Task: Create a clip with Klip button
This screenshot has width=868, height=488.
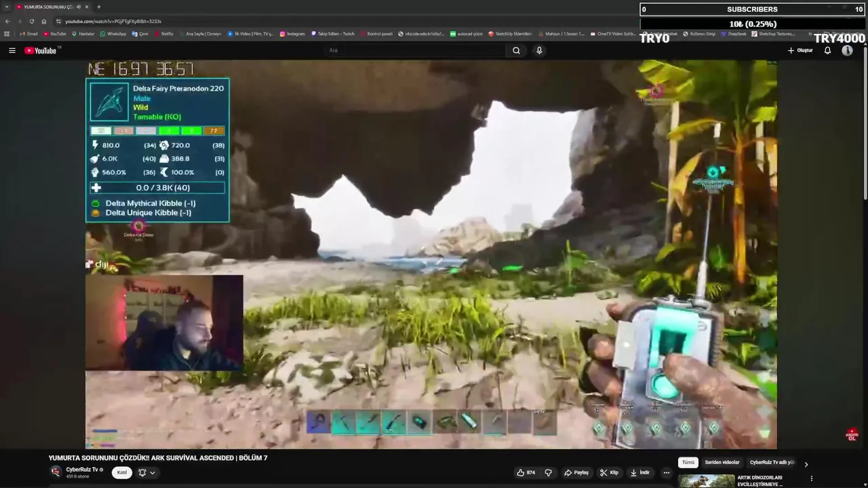Action: coord(609,472)
